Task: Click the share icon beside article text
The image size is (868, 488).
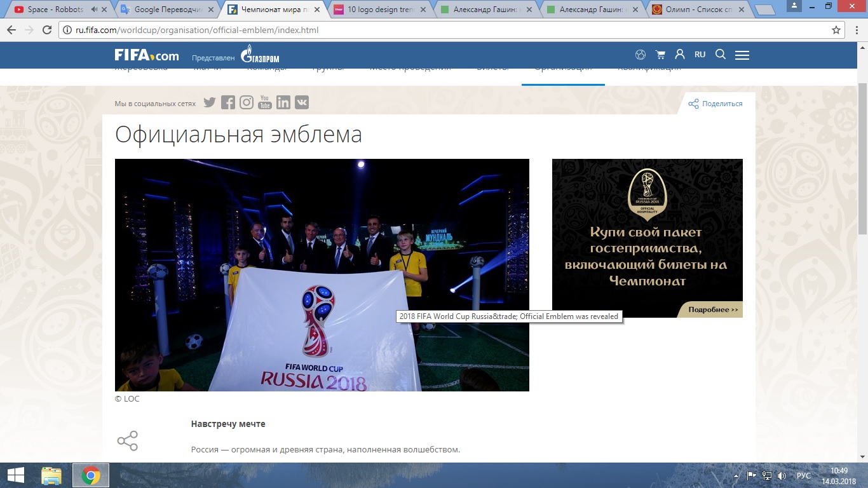Action: coord(127,441)
